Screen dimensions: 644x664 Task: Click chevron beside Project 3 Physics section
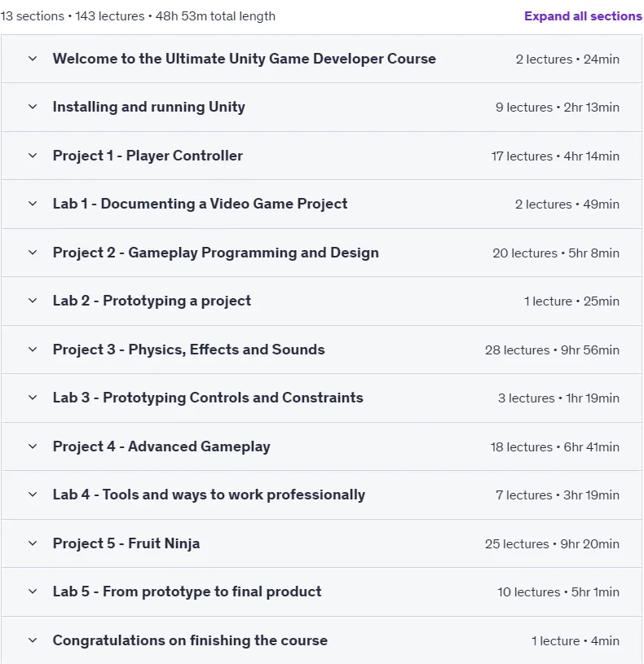point(33,350)
